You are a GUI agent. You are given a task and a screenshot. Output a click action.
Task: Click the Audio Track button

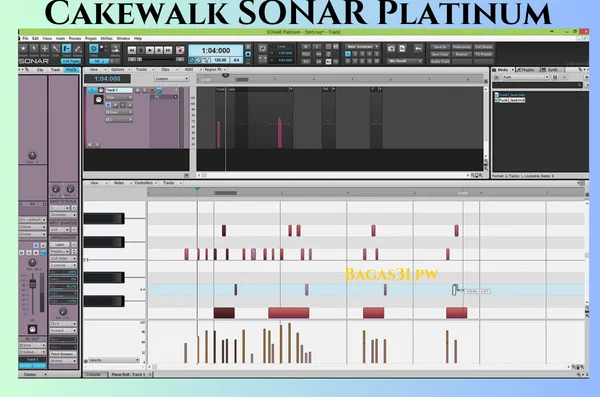pos(440,62)
